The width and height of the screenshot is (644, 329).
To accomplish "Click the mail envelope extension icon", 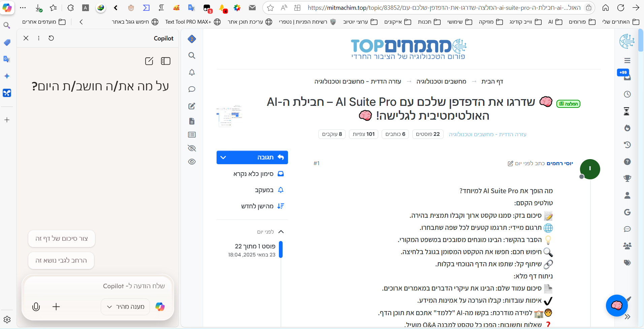I will click(252, 8).
